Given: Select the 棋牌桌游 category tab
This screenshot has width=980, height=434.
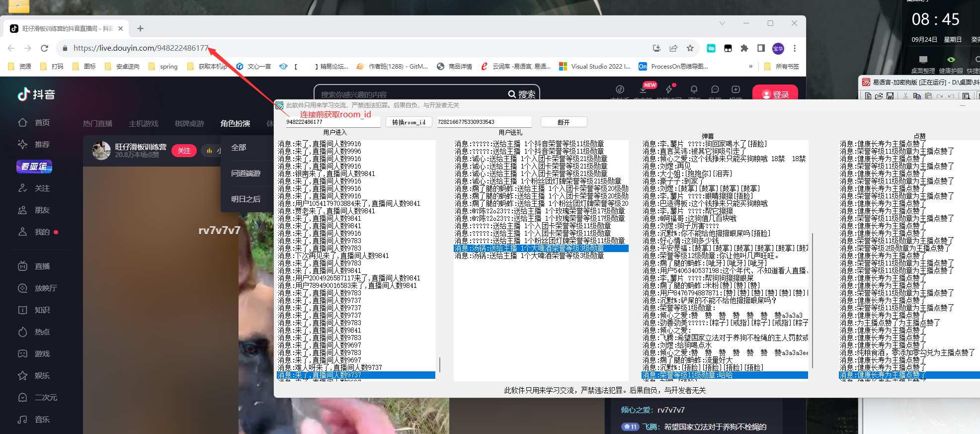Looking at the screenshot, I should [189, 123].
